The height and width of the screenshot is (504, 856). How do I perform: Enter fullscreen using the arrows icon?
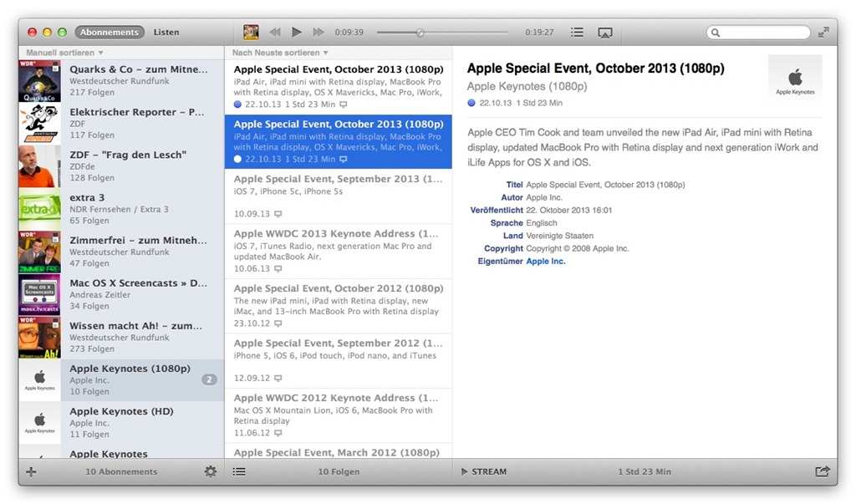point(824,33)
